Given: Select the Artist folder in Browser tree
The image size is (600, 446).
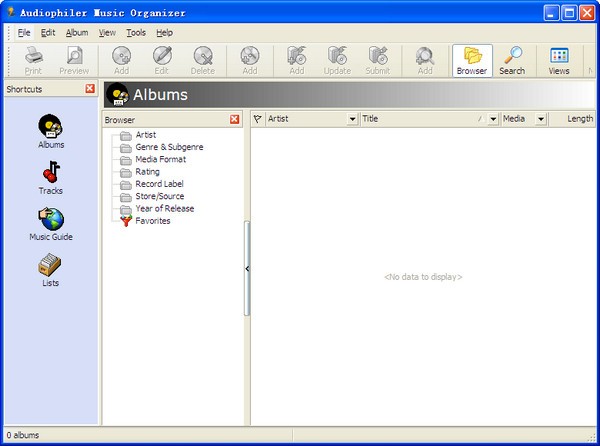Looking at the screenshot, I should pos(145,135).
